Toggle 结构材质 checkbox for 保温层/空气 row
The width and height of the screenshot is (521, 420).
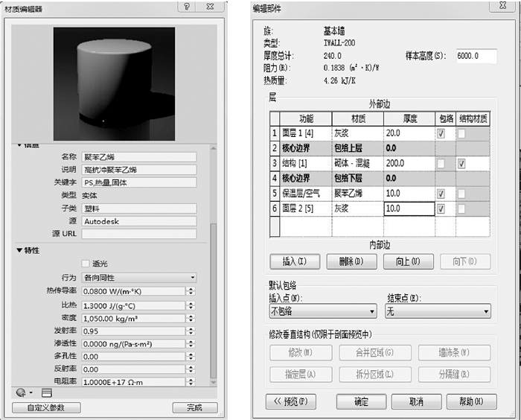coord(461,194)
